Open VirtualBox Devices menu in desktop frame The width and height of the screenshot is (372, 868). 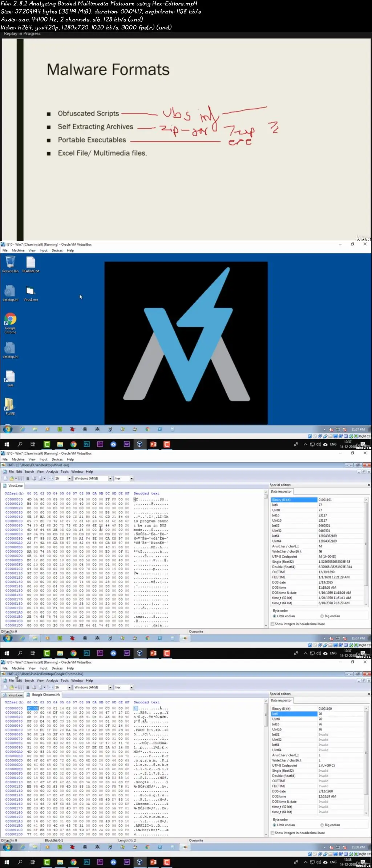coord(57,250)
